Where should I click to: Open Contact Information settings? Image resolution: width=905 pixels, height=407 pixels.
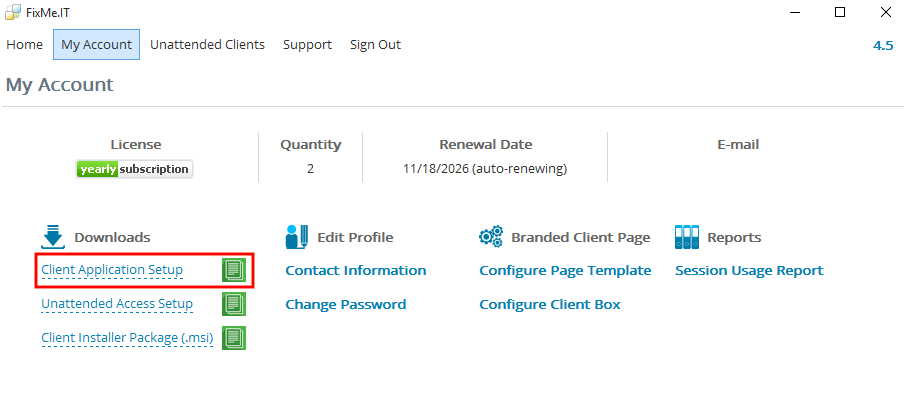pyautogui.click(x=356, y=270)
